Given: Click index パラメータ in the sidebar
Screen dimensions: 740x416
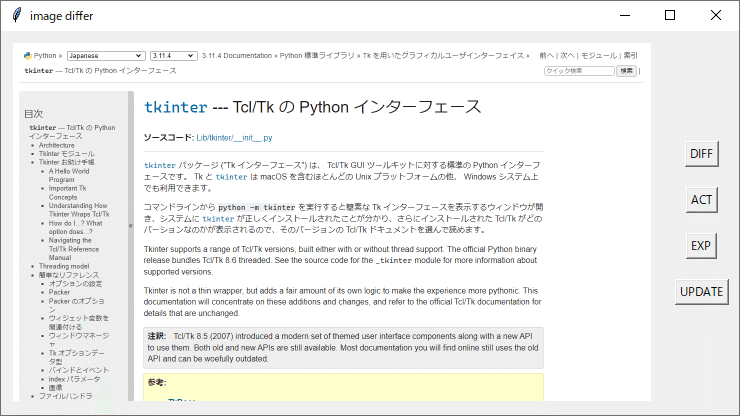Looking at the screenshot, I should [74, 379].
